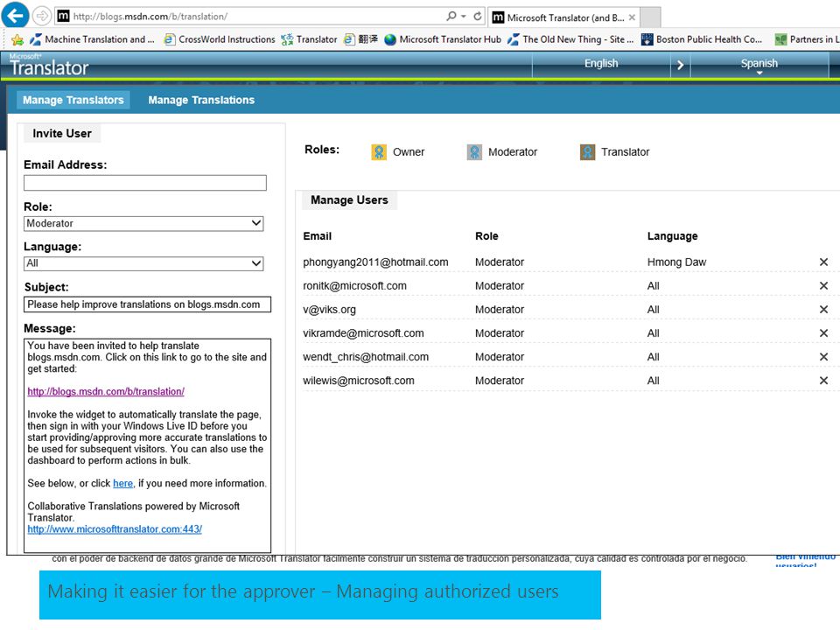The width and height of the screenshot is (840, 630).
Task: Open Microsoft Translator Hub bookmark
Action: coord(443,39)
